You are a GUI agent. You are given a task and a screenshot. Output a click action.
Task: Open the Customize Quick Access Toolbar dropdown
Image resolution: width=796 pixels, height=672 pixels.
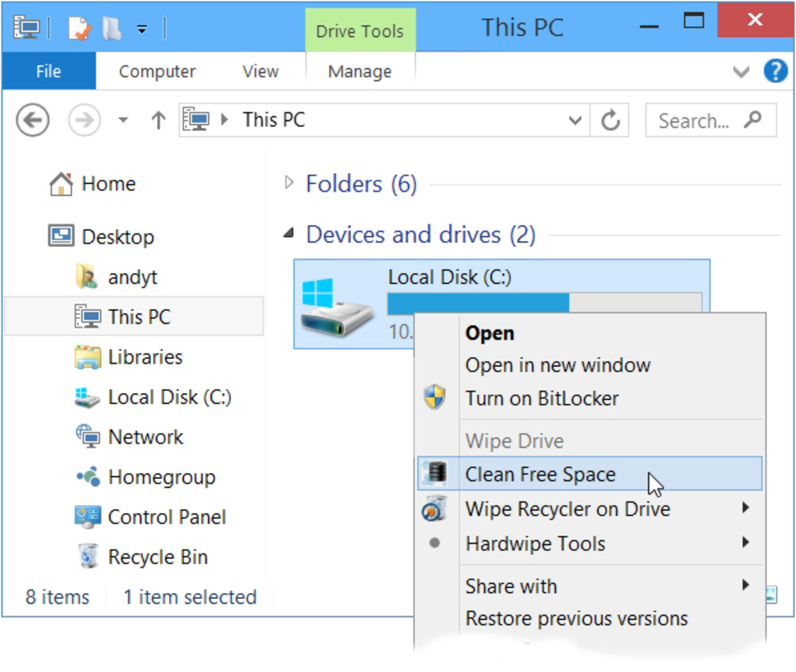pyautogui.click(x=142, y=29)
